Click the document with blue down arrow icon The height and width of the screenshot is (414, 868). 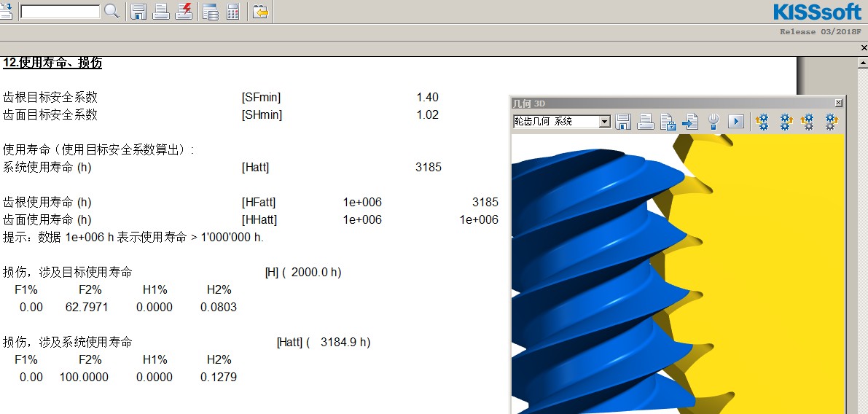(5, 11)
